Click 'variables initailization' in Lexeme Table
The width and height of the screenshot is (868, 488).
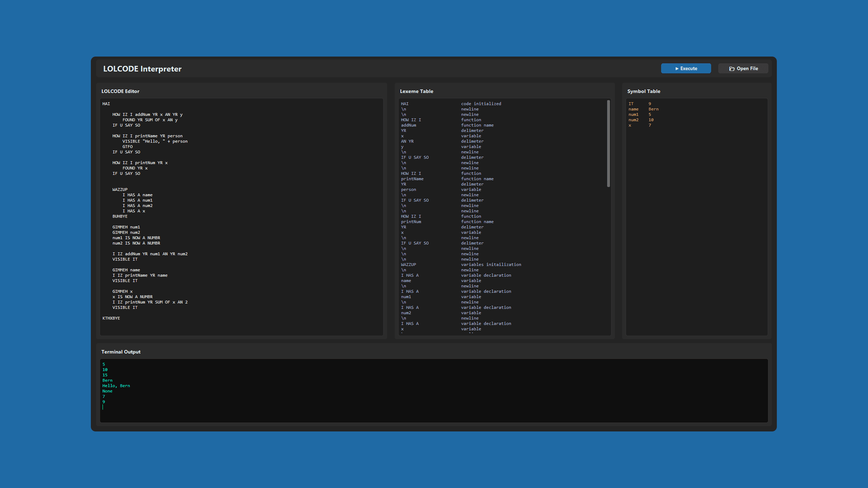(491, 265)
